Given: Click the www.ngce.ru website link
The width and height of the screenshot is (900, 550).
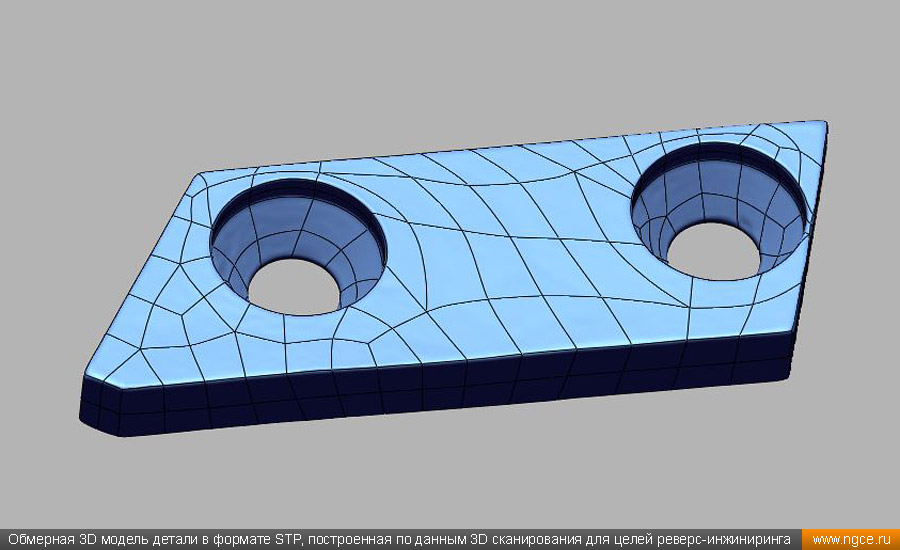Looking at the screenshot, I should [851, 540].
